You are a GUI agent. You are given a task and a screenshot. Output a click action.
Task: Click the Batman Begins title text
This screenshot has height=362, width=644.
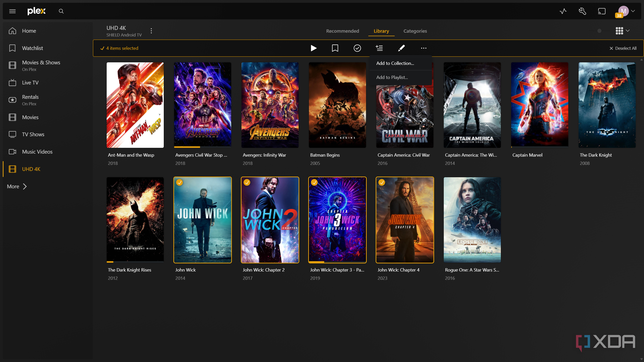[325, 155]
